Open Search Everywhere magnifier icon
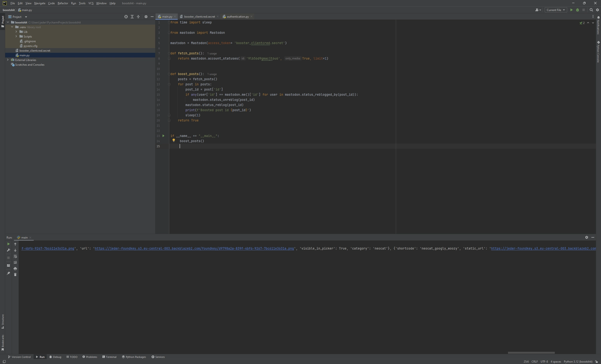 591,10
